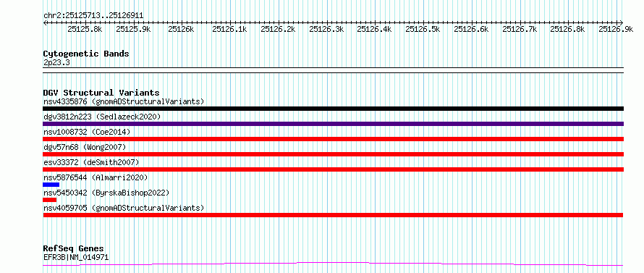Click the 25126.6k ruler tick label
This screenshot has width=644, height=273.
471,29
